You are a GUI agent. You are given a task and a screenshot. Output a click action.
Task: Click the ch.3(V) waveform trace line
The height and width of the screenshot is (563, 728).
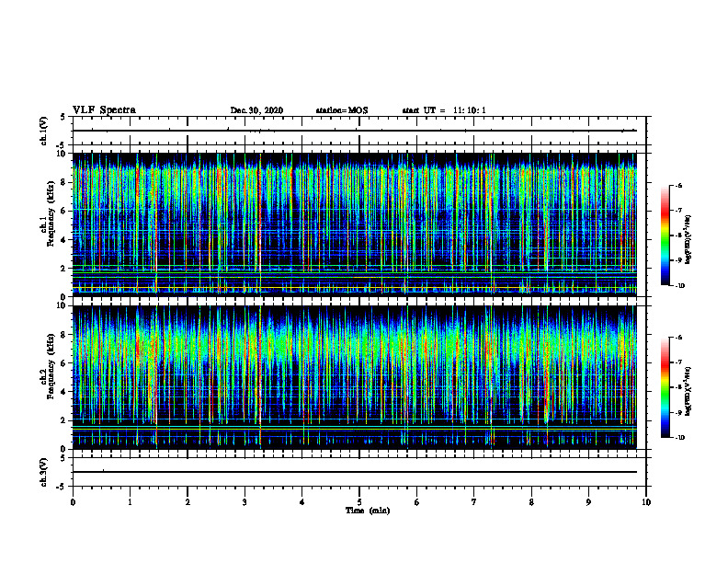(x=355, y=472)
